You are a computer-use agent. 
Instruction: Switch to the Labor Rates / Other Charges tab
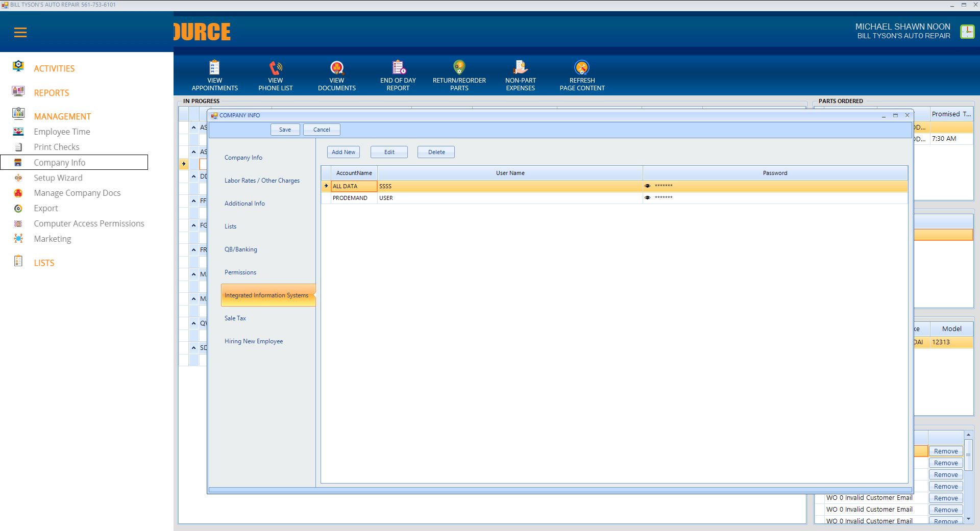pyautogui.click(x=262, y=181)
